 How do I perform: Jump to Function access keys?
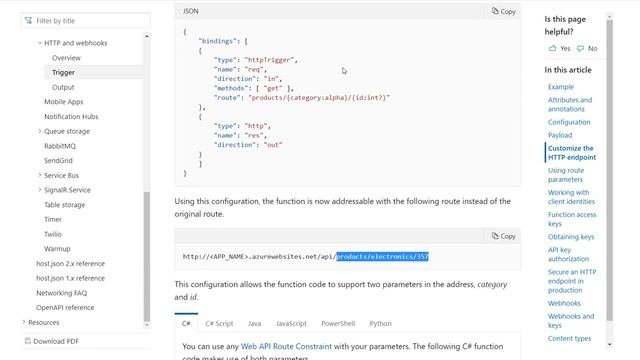pyautogui.click(x=572, y=219)
